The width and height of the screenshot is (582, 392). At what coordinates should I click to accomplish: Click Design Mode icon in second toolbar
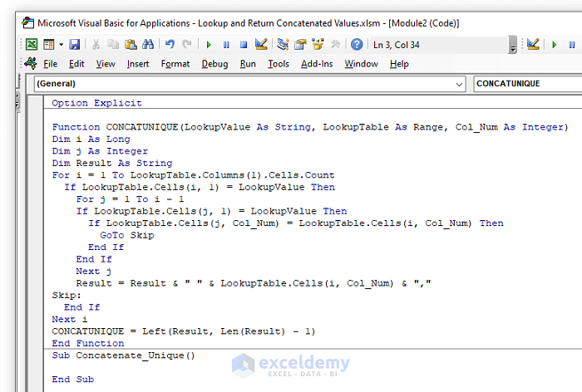point(533,45)
